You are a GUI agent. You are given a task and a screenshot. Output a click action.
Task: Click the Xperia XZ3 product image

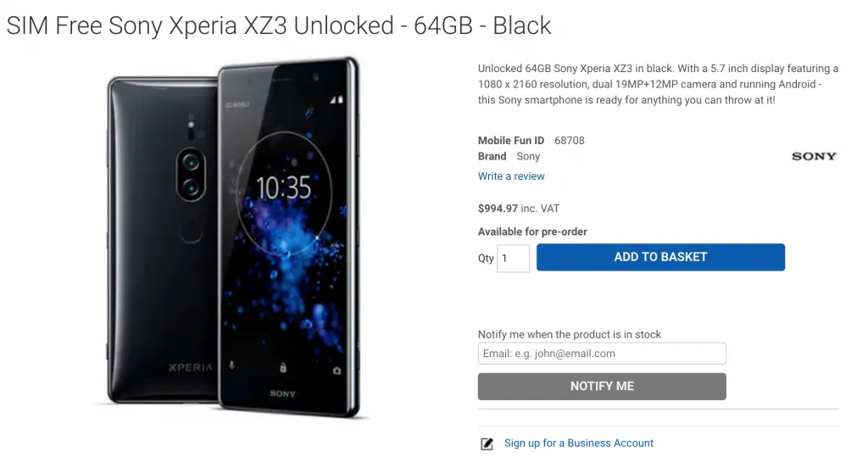pyautogui.click(x=237, y=237)
